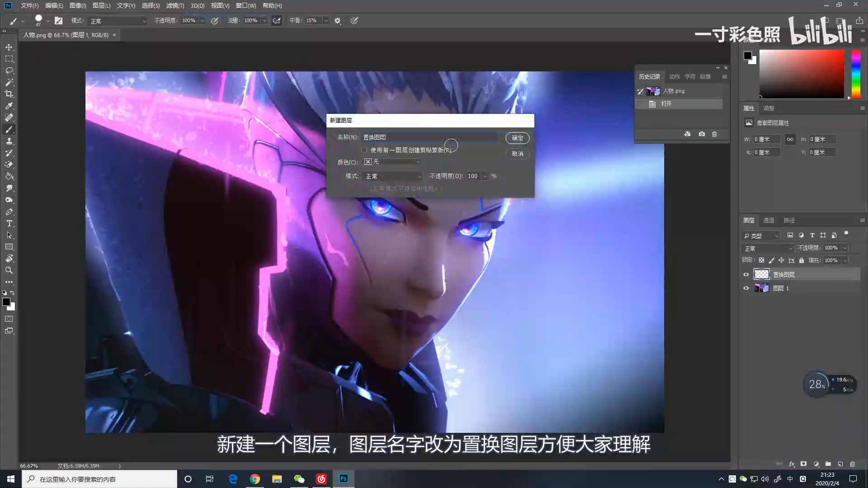The height and width of the screenshot is (488, 868).
Task: Click the layer name input field
Action: click(x=429, y=137)
